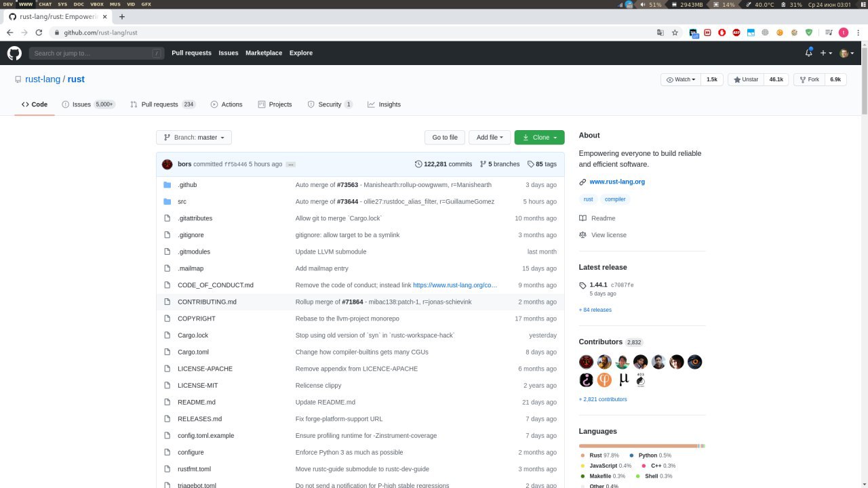Click the Rust language color bar
The image size is (868, 488).
click(638, 446)
